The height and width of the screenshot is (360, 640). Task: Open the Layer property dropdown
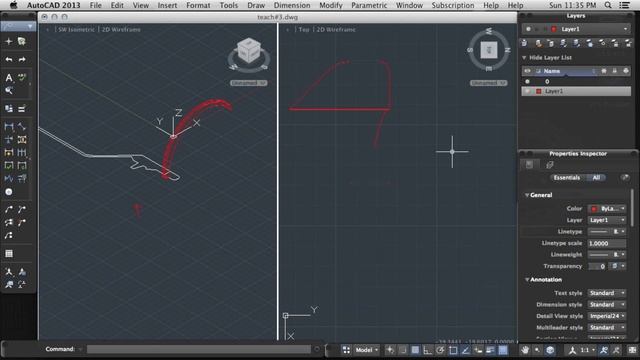607,220
